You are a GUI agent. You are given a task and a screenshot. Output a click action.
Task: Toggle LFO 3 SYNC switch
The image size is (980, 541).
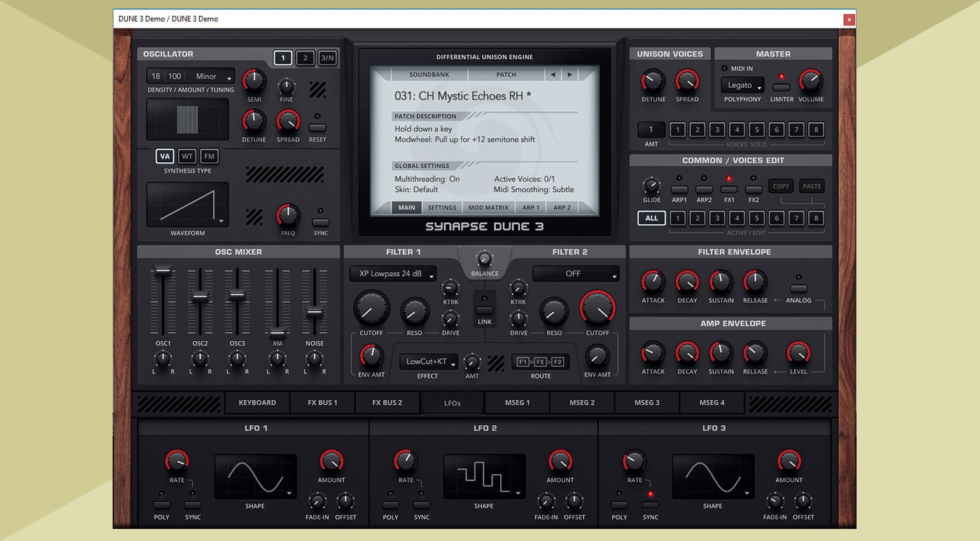[x=650, y=505]
